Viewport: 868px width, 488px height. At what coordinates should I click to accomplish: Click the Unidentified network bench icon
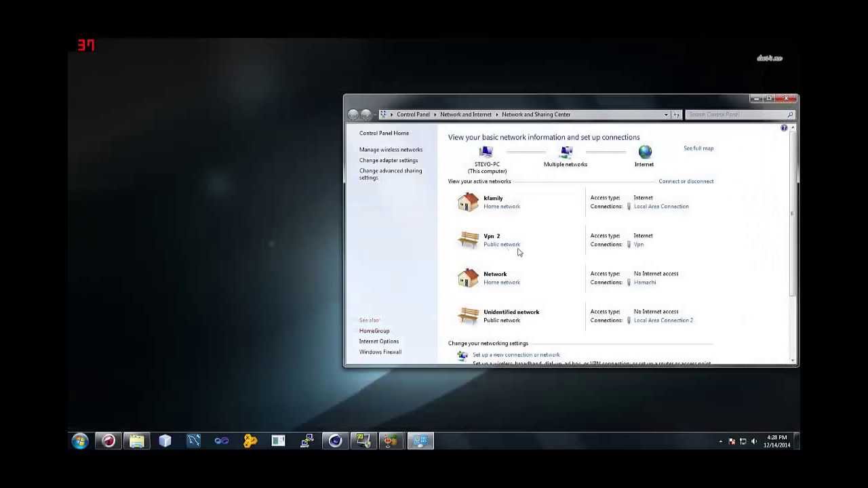coord(468,316)
